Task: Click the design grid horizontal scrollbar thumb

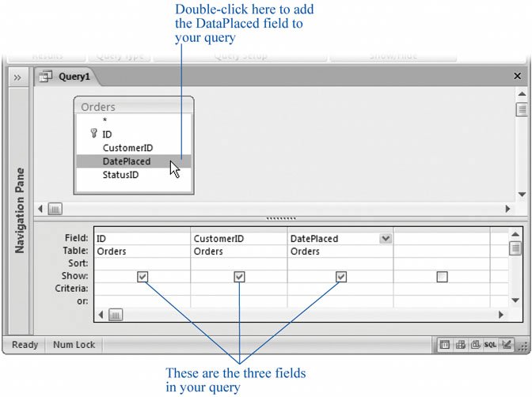Action: 115,314
